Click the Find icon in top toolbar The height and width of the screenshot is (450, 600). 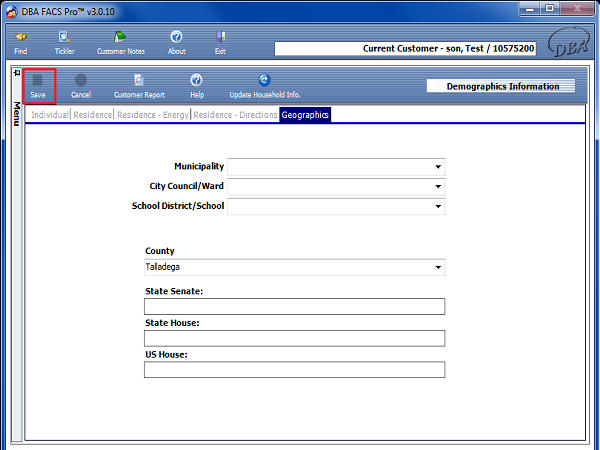(21, 38)
